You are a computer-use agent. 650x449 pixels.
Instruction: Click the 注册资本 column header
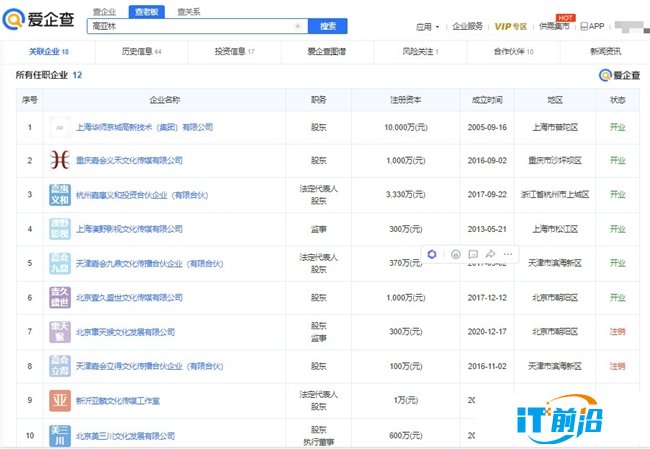pyautogui.click(x=405, y=100)
